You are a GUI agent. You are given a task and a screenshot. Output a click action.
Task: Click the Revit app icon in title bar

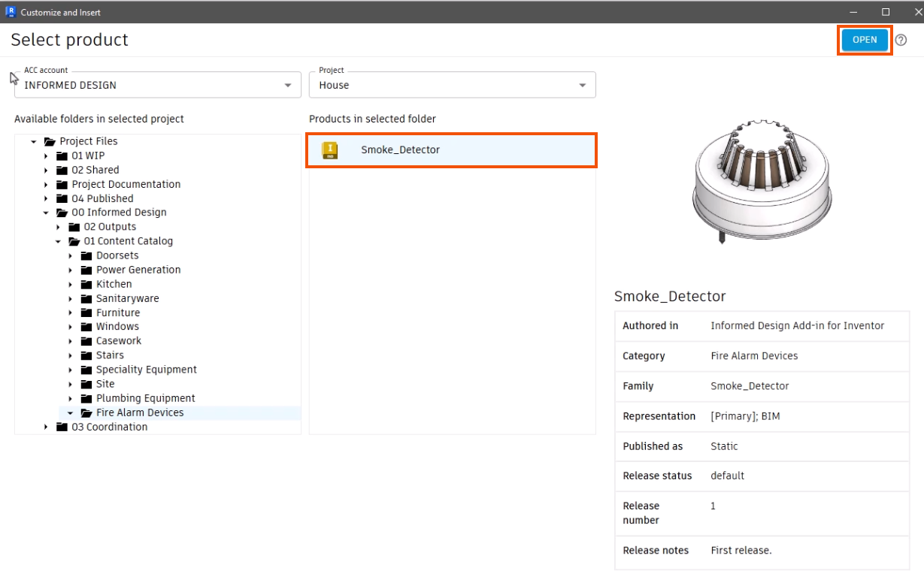coord(11,12)
